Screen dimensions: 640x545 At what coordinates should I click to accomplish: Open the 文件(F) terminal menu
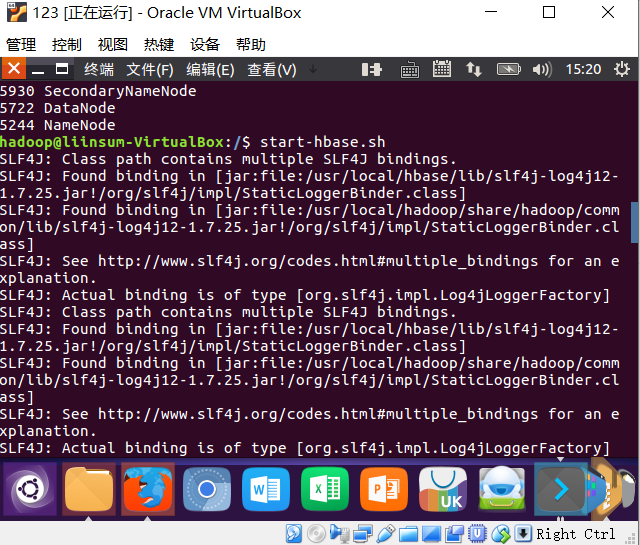coord(150,69)
